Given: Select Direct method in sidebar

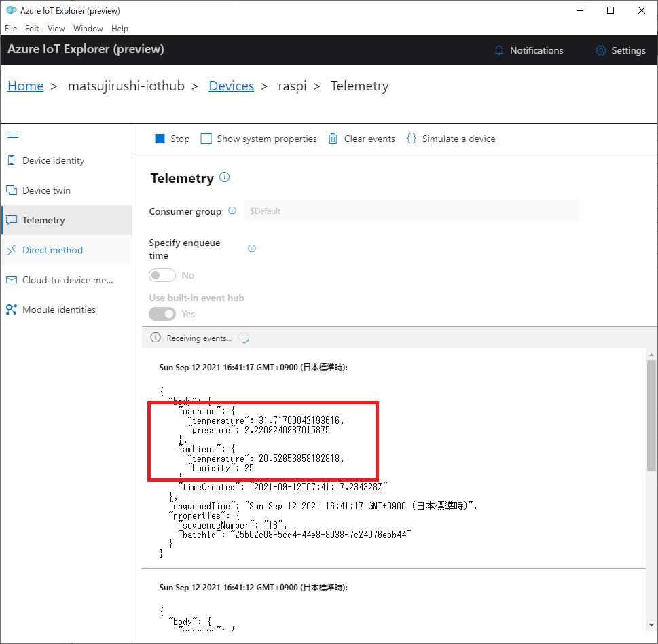Looking at the screenshot, I should tap(67, 250).
